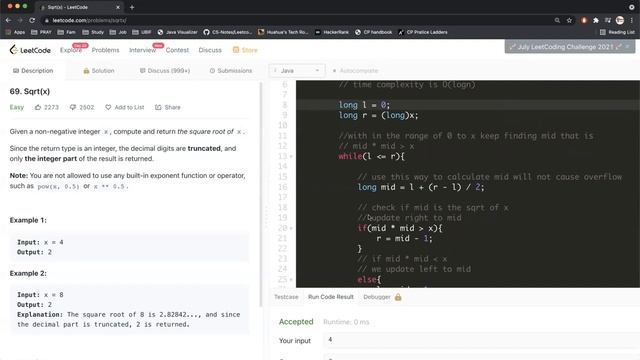Viewport: 640px width, 360px height.
Task: Click the thumbs-down icon (2502)
Action: click(73, 107)
